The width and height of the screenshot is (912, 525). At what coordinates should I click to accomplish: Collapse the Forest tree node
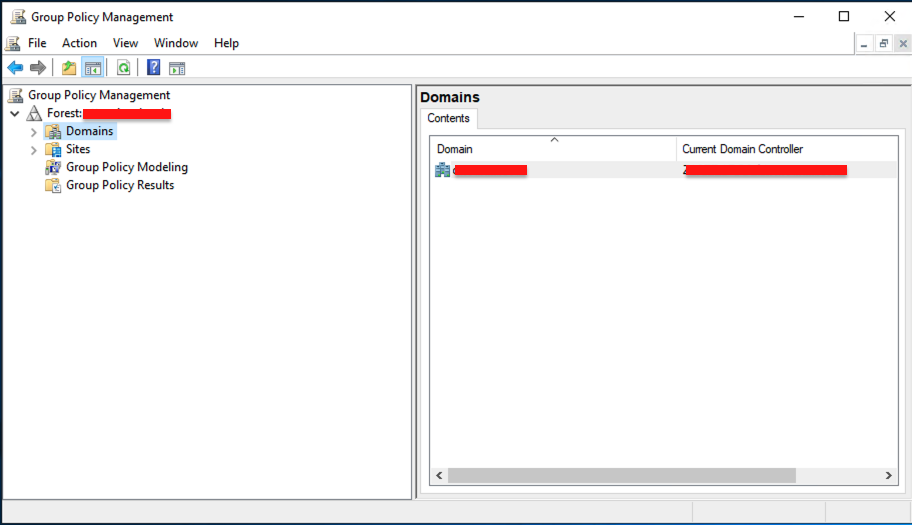[x=14, y=114]
